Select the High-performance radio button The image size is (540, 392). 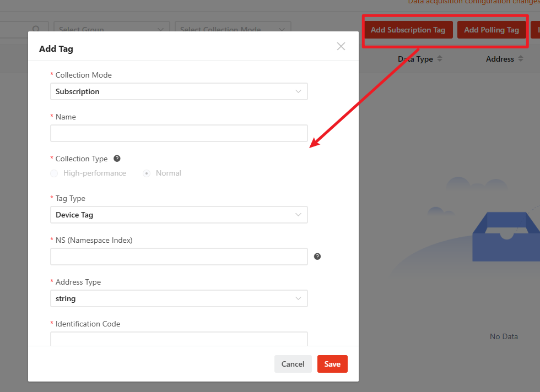[x=54, y=173]
